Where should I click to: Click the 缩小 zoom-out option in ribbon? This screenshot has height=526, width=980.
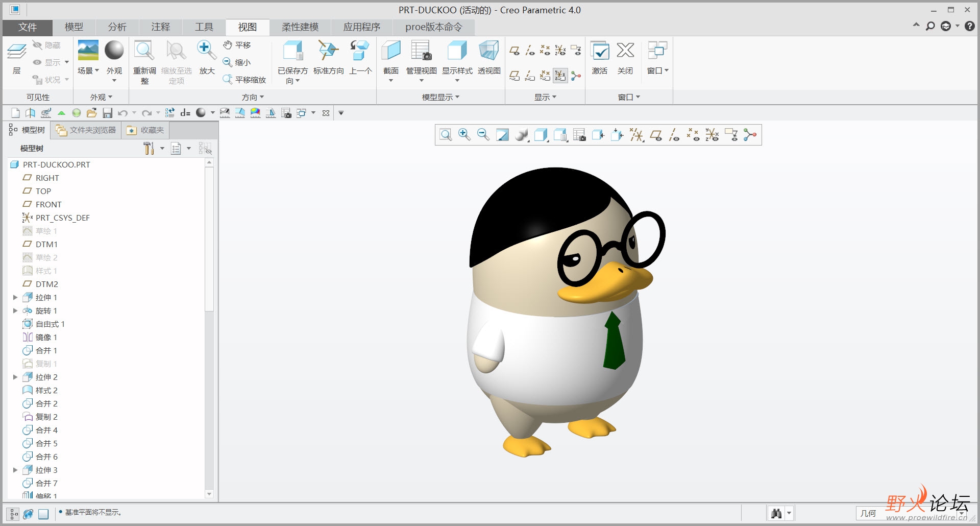(x=237, y=62)
